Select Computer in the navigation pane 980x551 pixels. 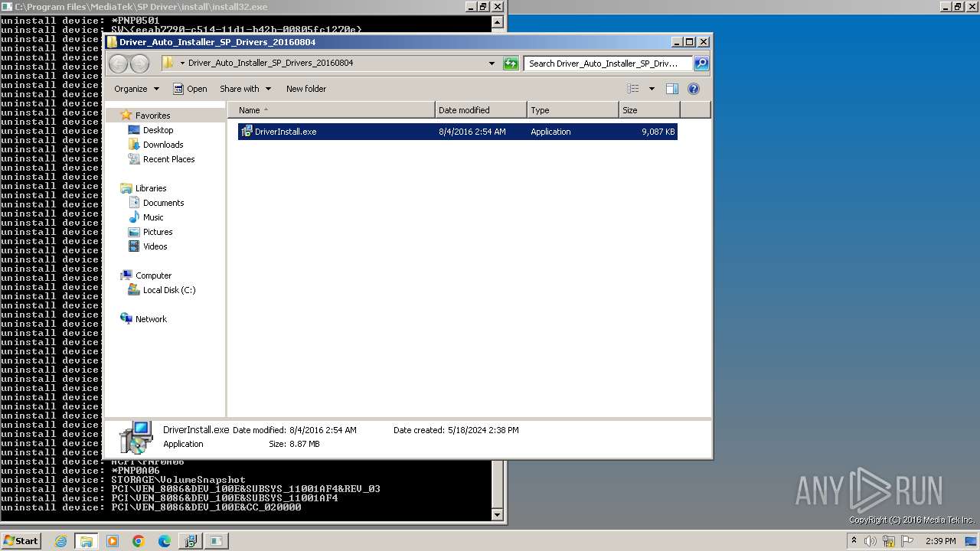coord(153,275)
